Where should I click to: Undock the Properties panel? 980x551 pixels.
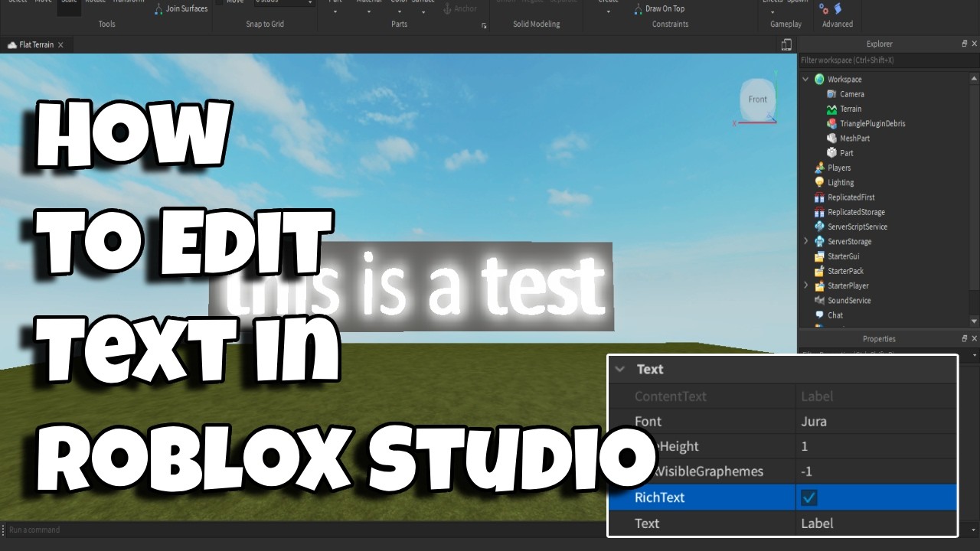point(965,338)
